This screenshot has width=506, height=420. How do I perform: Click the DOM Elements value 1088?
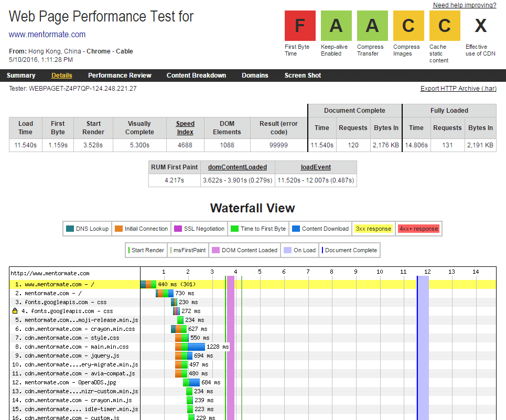[227, 145]
